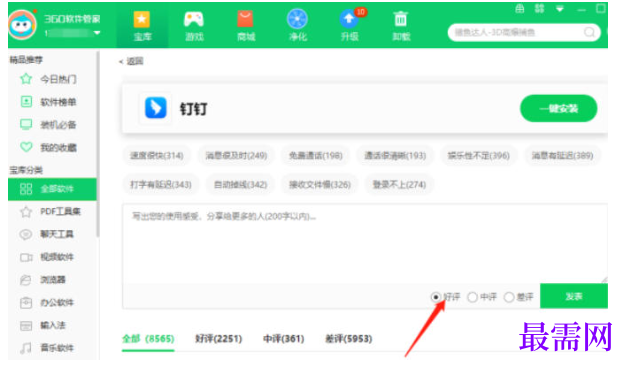
Task: Click the skin icon in title bar
Action: (539, 8)
